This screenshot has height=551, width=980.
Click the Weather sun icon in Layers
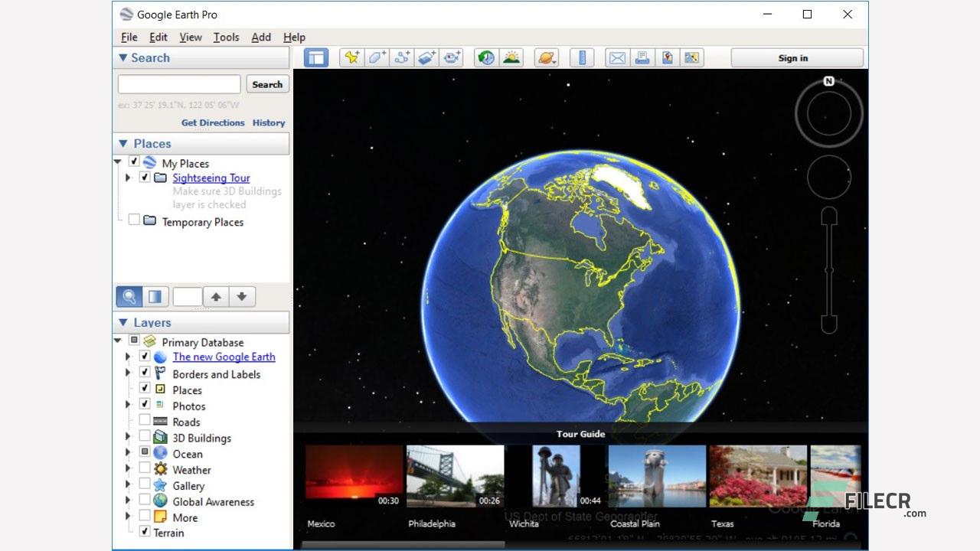point(160,469)
